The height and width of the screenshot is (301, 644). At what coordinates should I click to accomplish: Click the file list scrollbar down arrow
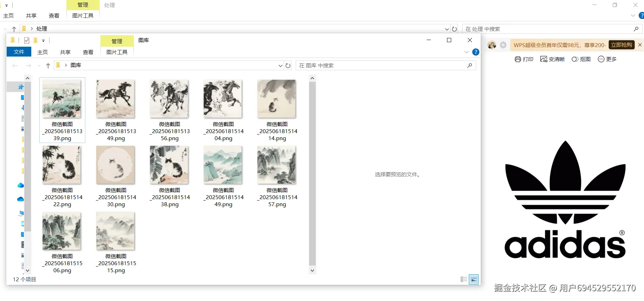coord(312,270)
